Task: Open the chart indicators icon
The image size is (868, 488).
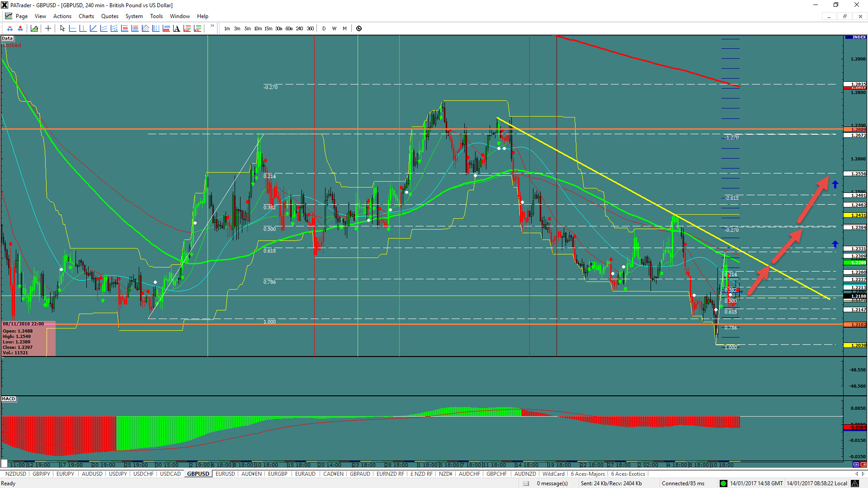Action: coord(34,28)
